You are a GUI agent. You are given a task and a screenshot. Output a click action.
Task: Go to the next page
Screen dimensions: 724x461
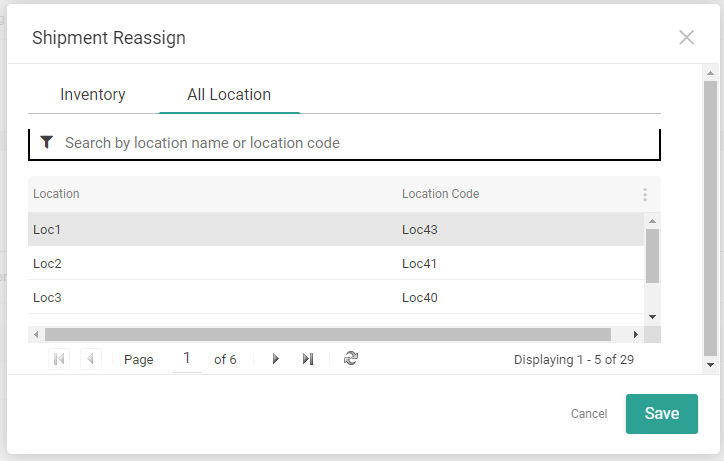click(276, 359)
